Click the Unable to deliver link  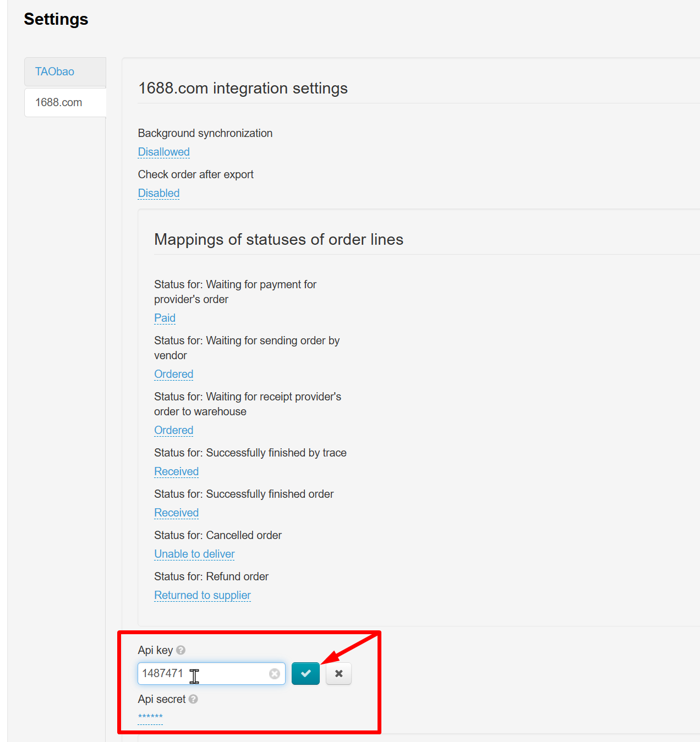click(x=194, y=554)
